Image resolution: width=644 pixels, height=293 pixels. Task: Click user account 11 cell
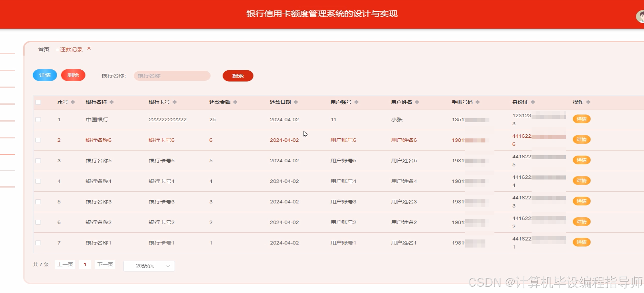click(x=333, y=120)
